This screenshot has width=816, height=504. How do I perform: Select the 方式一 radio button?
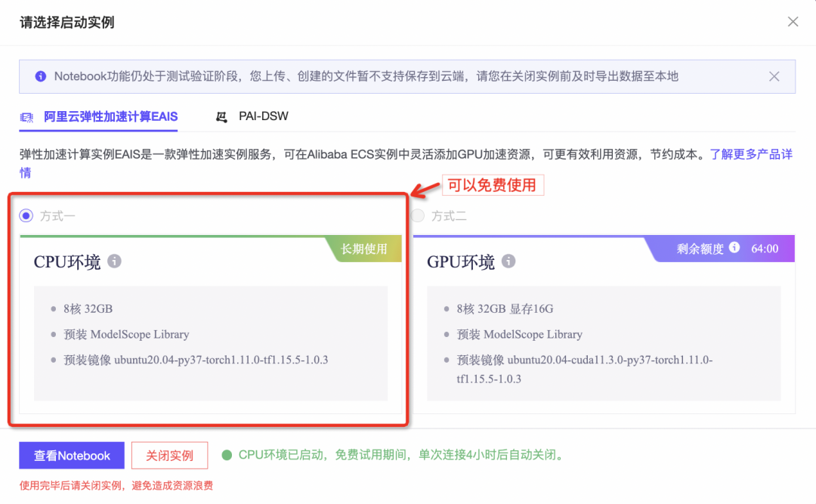pos(26,215)
